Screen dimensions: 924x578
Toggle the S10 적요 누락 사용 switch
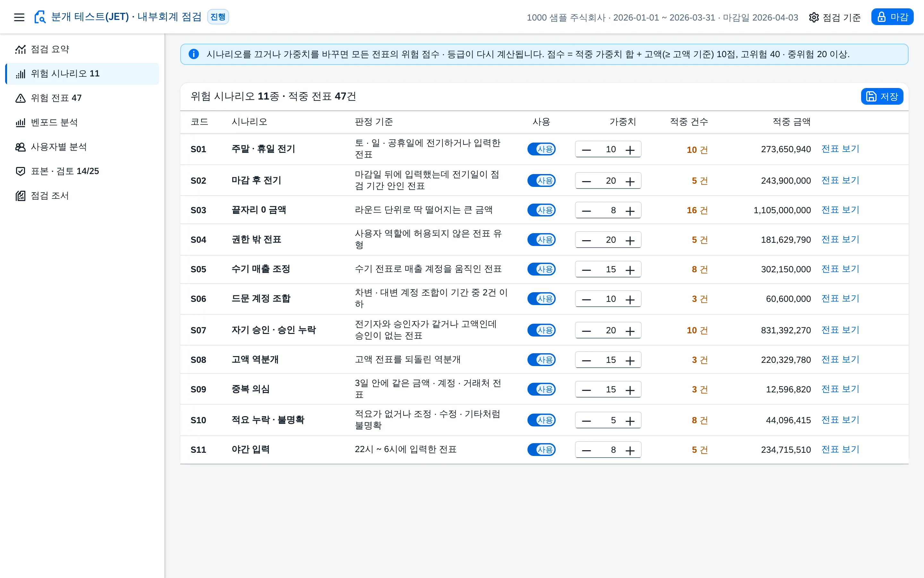tap(541, 420)
